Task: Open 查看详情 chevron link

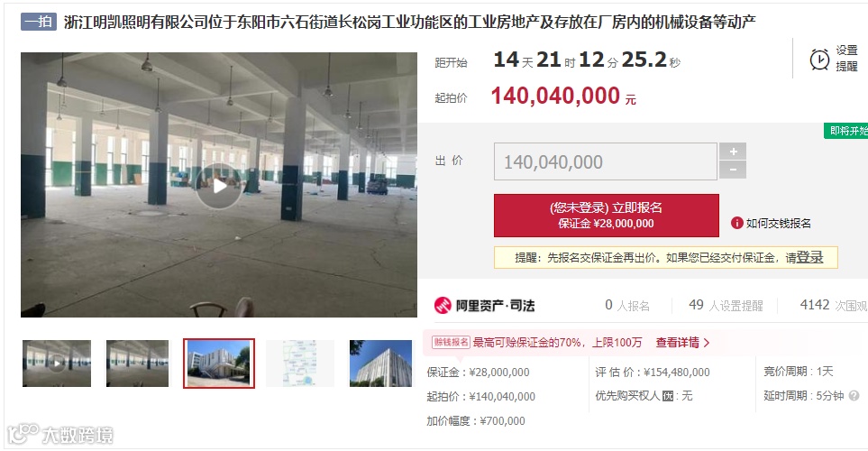Action: point(682,343)
